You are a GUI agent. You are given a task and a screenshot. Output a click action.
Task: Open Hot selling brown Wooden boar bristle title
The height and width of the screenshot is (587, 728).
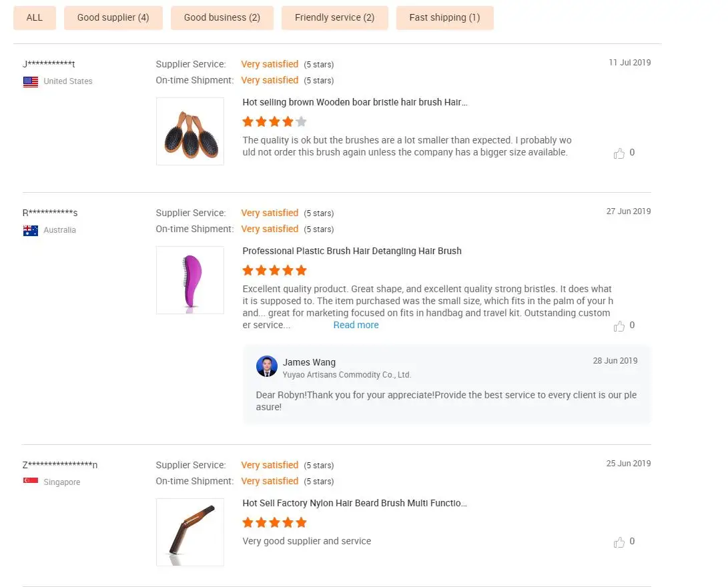tap(355, 102)
